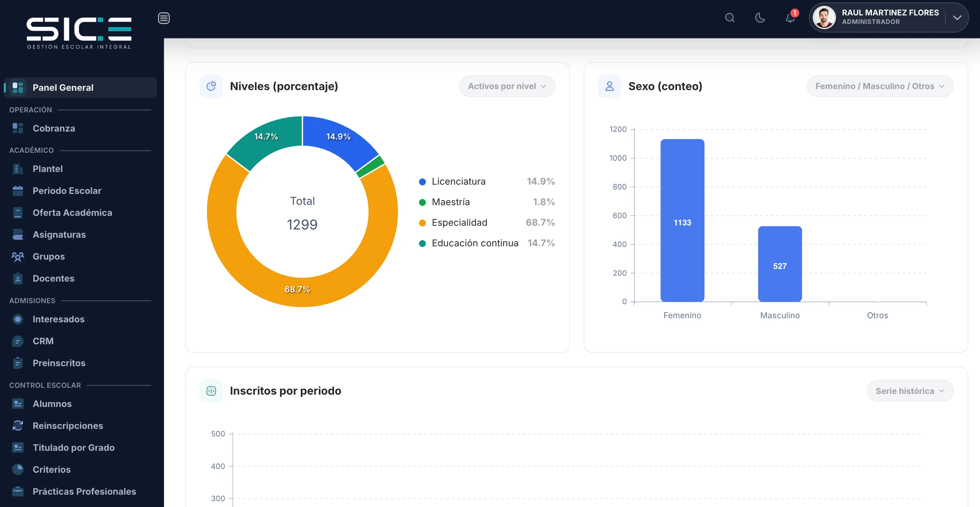Screen dimensions: 980x507
Task: Click the Inscritos por periodo card icon
Action: click(x=211, y=391)
